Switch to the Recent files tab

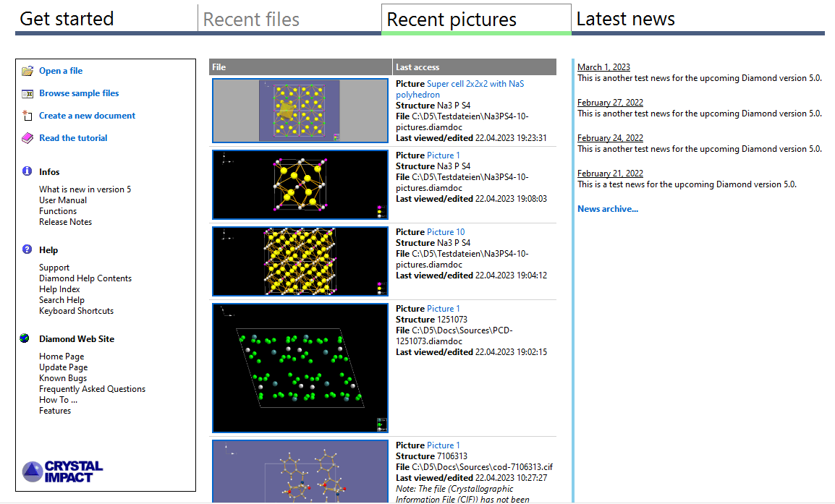click(251, 20)
